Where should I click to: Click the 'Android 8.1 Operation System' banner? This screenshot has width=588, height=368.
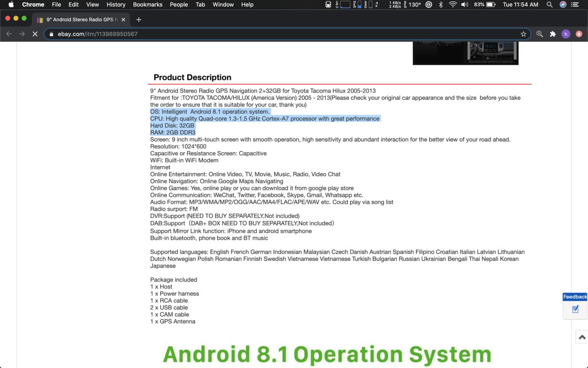327,355
